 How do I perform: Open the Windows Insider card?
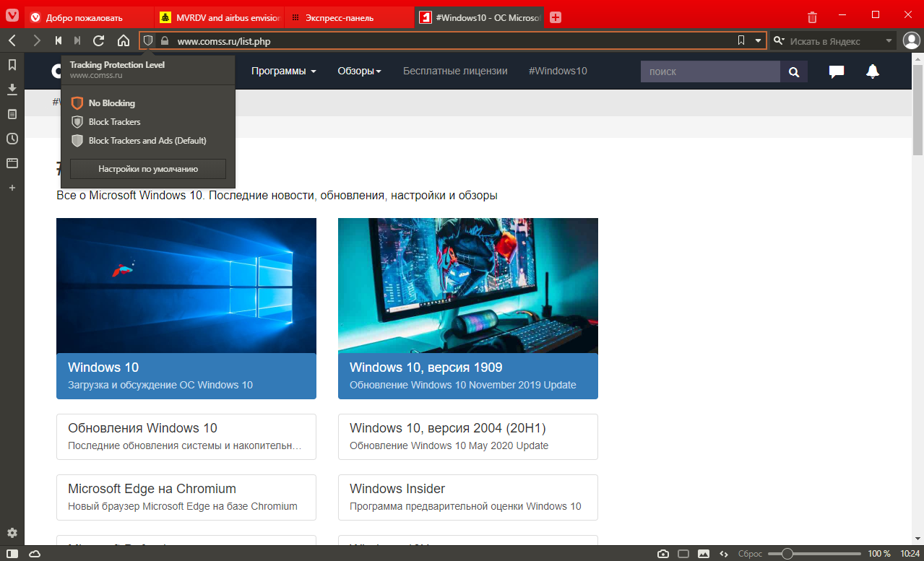pyautogui.click(x=468, y=497)
